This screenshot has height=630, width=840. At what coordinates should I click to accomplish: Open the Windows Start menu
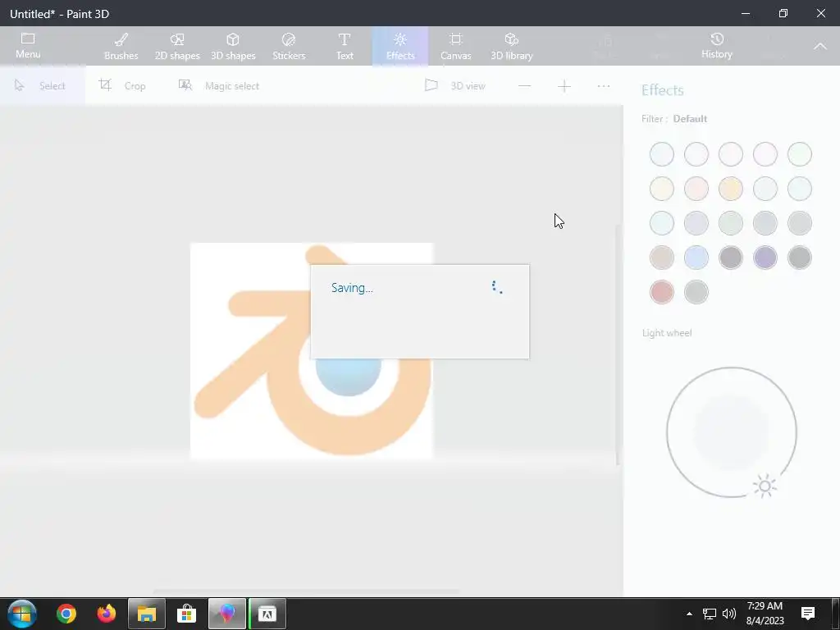[x=22, y=614]
